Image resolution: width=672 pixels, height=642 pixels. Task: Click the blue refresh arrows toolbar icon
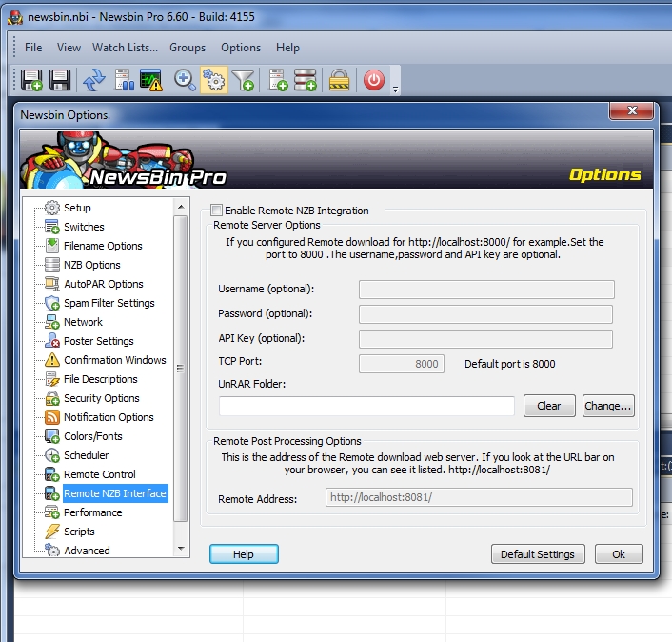[x=94, y=80]
